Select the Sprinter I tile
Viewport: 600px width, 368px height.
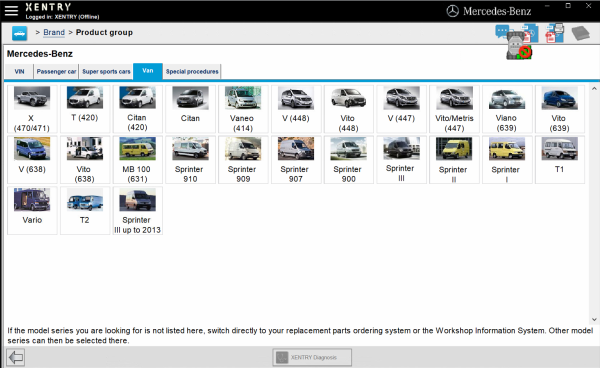[x=507, y=160]
